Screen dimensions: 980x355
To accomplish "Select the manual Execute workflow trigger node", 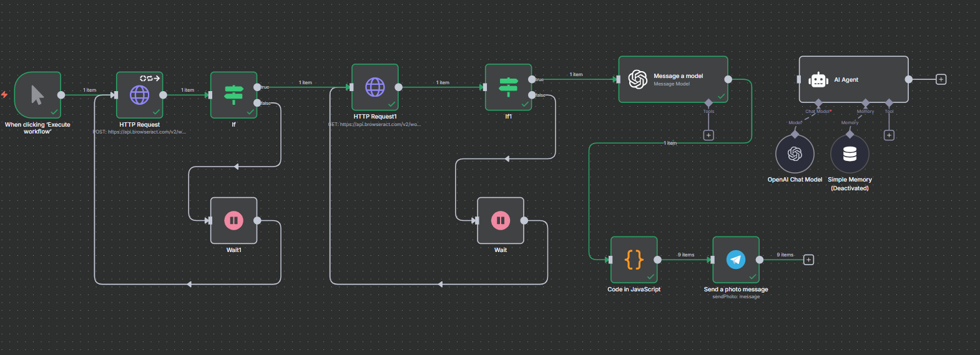I will click(37, 95).
